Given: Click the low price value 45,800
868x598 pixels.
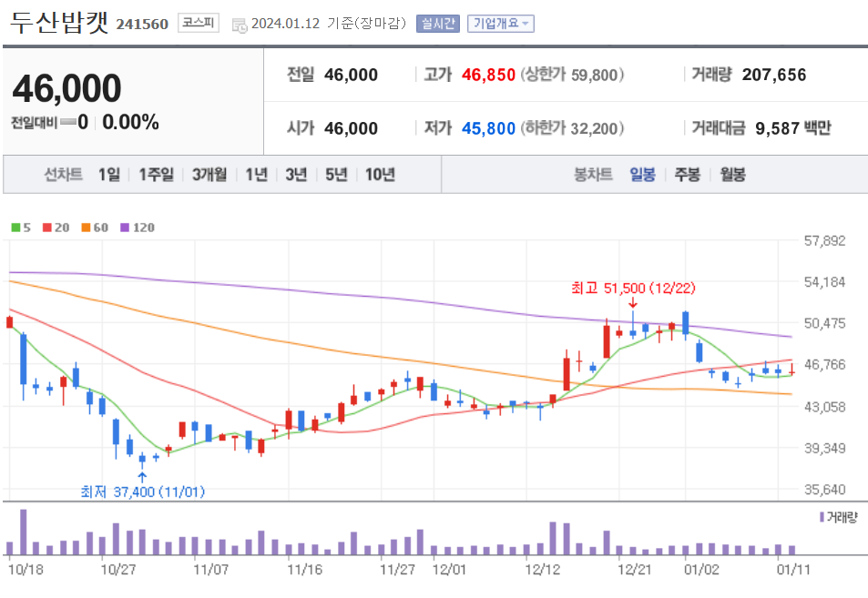Looking at the screenshot, I should 488,128.
